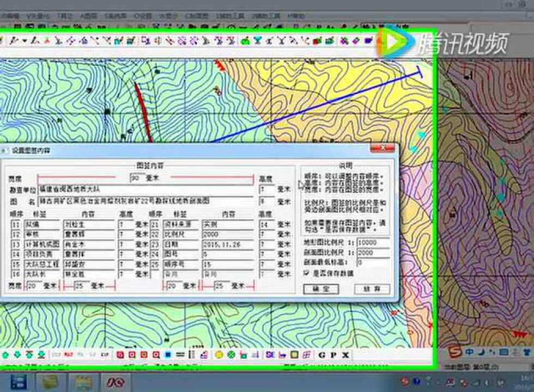Click the X icon in bottom toolbar
Viewport: 534px width, 392px height.
coord(345,355)
